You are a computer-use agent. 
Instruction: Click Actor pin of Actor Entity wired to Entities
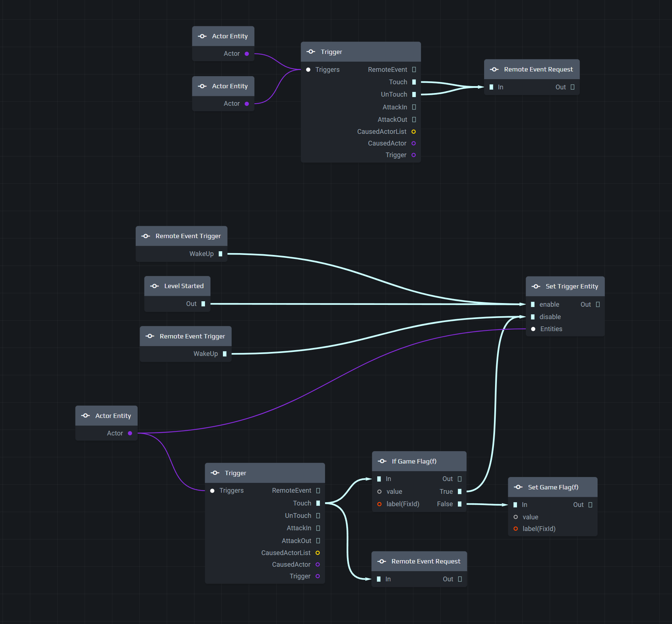click(130, 433)
